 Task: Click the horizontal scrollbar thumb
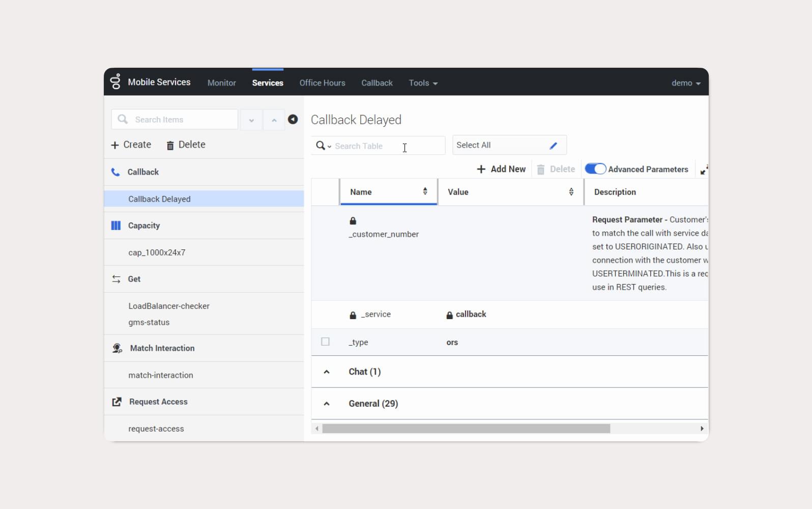(466, 429)
